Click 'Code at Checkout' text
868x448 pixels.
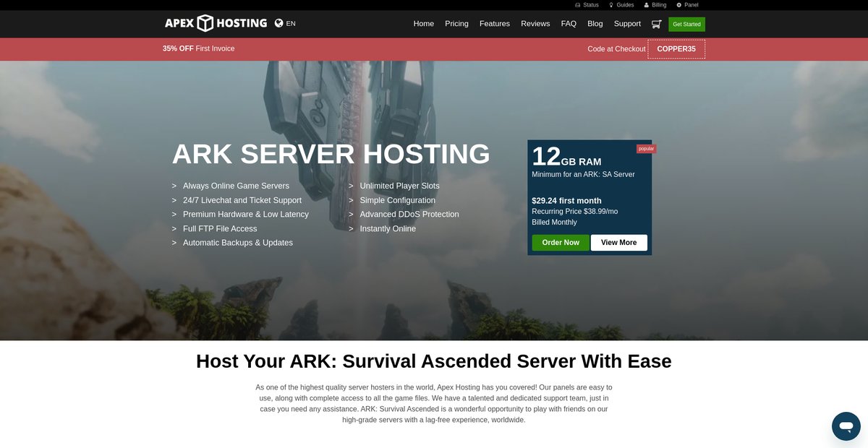(x=616, y=49)
